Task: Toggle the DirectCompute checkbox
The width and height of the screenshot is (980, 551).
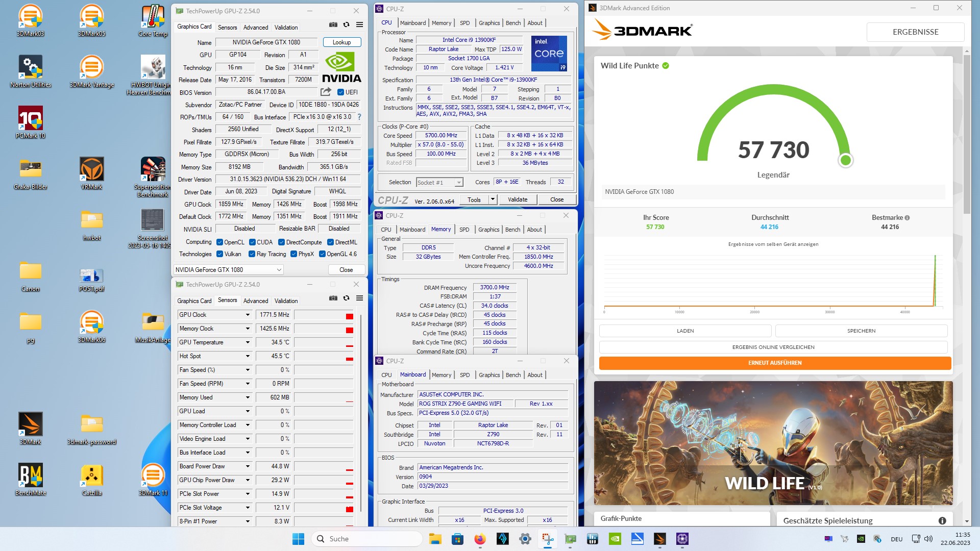Action: pos(281,242)
